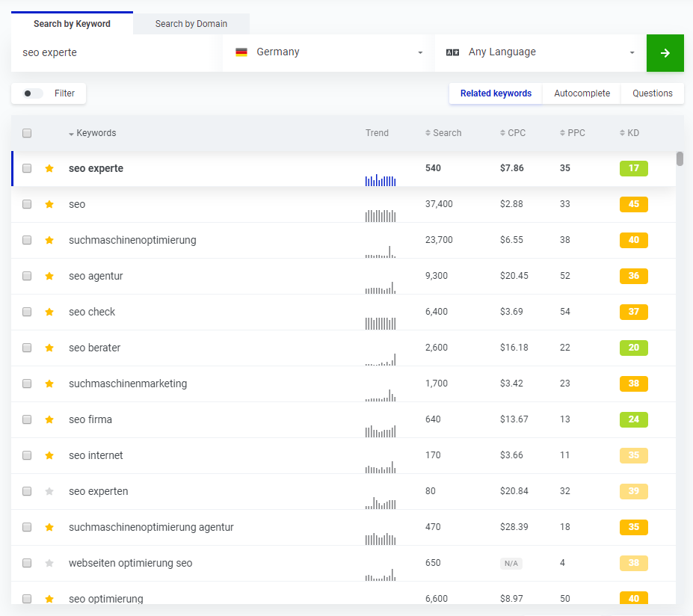
Task: Click the trend chart for 'suchmaschinenoptimierung'
Action: 381,250
